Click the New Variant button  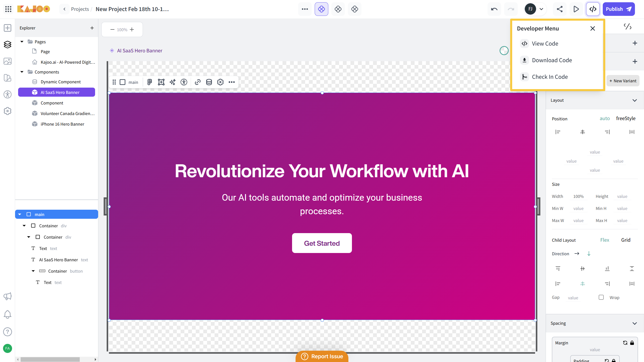623,81
